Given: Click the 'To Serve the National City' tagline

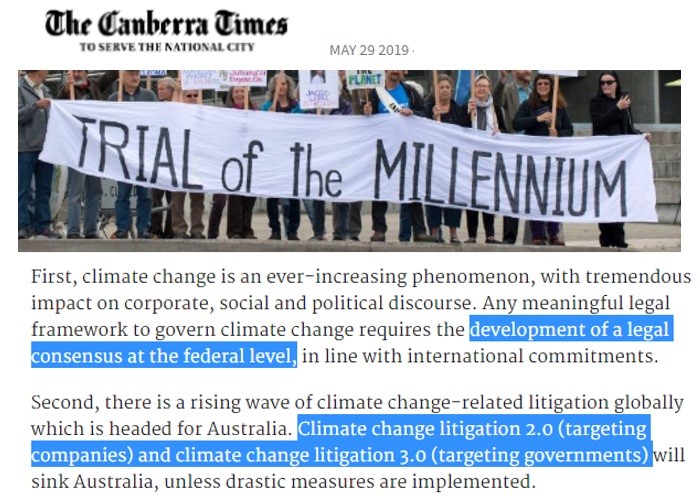Looking at the screenshot, I should coord(167,47).
